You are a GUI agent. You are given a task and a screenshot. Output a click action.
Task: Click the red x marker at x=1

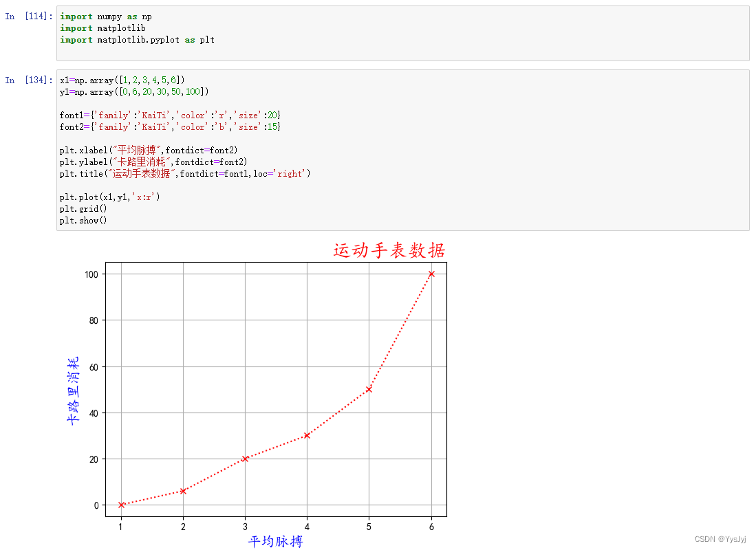coord(122,505)
